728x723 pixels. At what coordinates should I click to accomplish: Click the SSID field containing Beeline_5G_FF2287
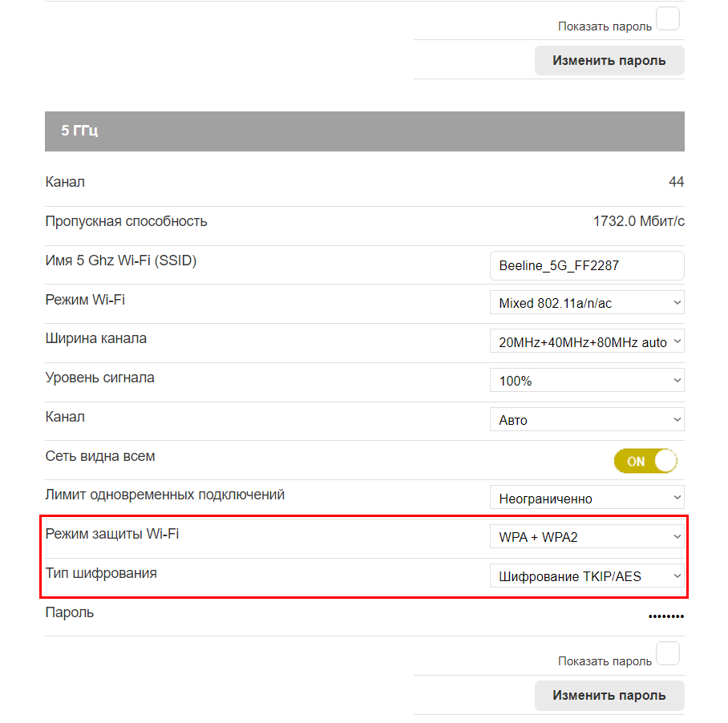[x=587, y=265]
